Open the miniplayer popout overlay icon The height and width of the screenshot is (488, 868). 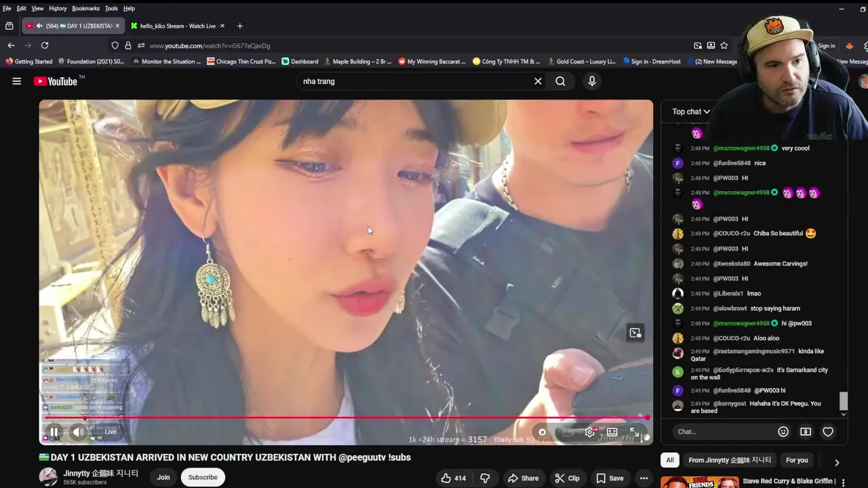pyautogui.click(x=635, y=333)
